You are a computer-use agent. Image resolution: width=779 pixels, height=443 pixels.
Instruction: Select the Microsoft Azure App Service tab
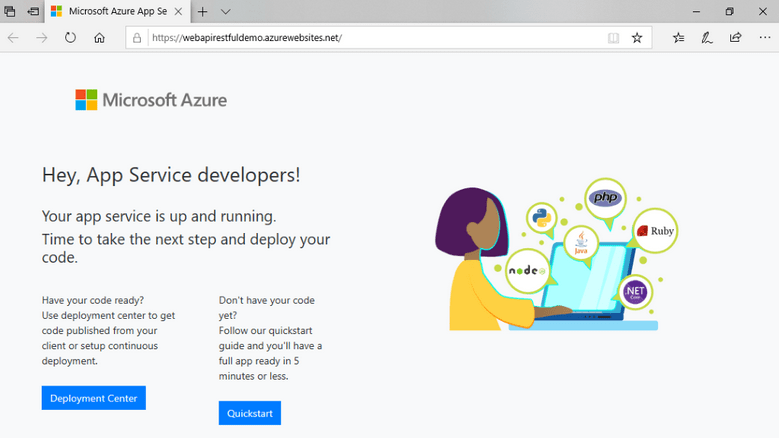point(110,11)
